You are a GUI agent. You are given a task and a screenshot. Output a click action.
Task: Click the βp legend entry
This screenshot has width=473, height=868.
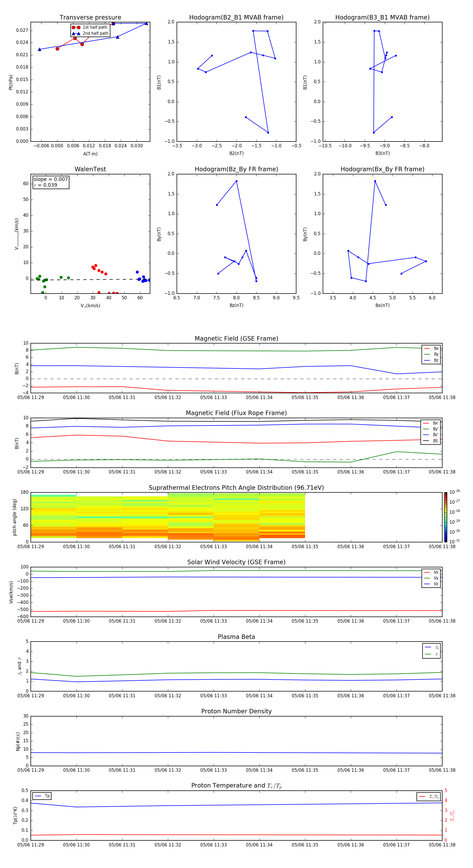(x=431, y=647)
